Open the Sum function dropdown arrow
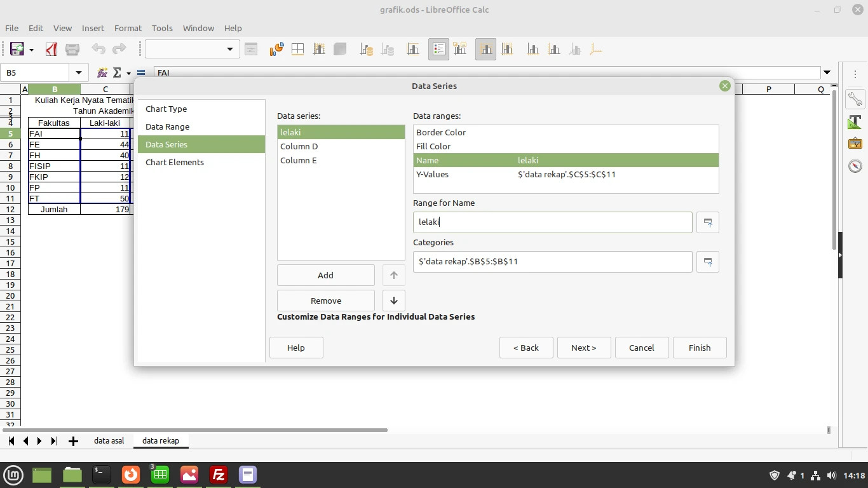 [x=128, y=73]
